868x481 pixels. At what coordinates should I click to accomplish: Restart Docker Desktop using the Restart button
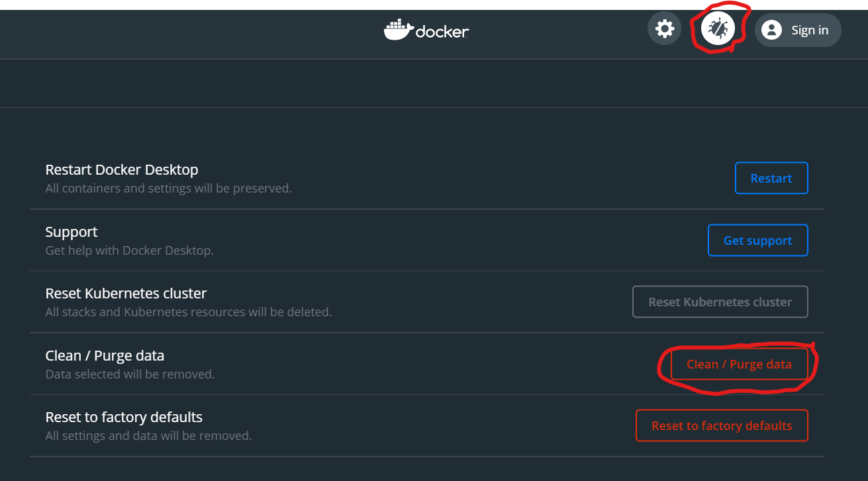(x=771, y=178)
